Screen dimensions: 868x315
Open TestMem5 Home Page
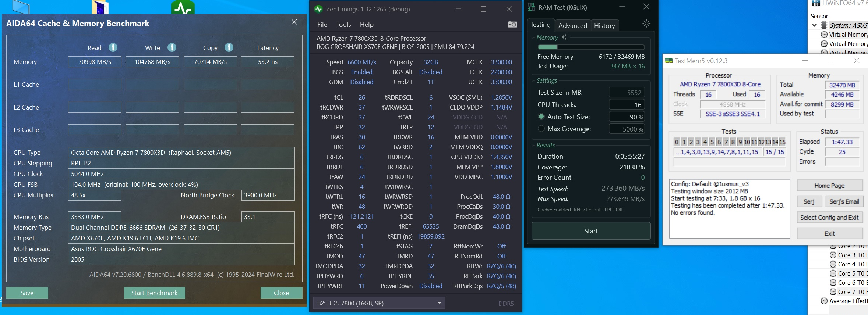pos(830,186)
